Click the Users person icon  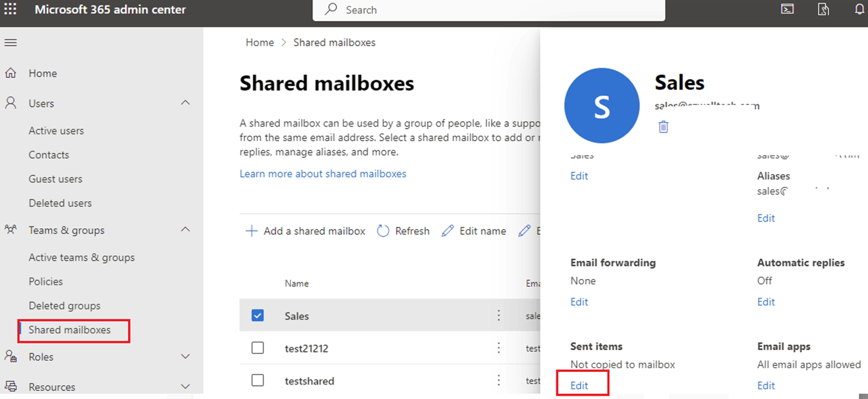(11, 103)
